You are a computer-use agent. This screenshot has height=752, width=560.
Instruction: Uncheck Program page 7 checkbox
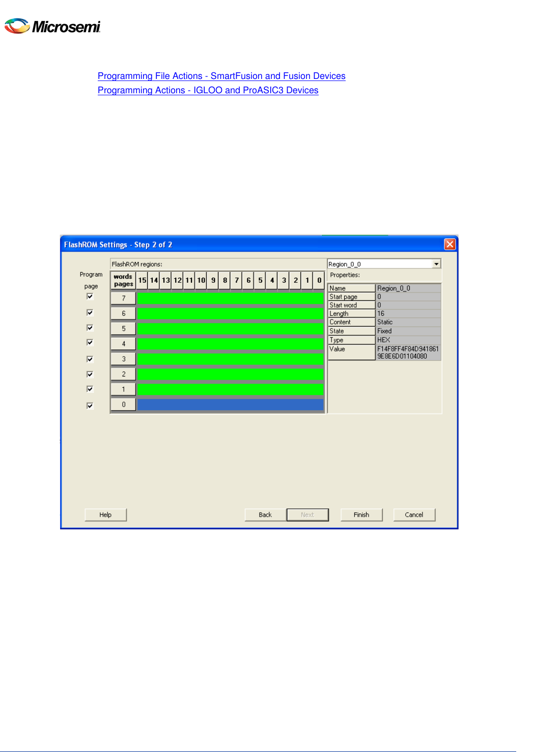90,297
